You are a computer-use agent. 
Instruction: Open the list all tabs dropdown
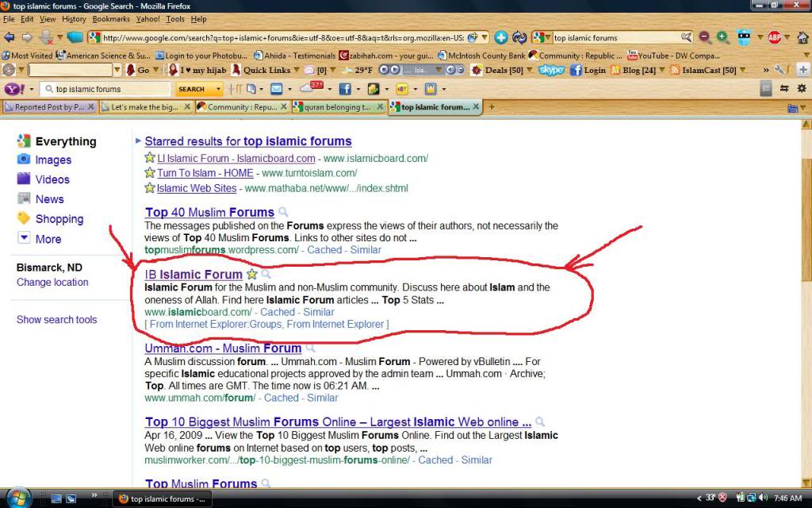click(x=795, y=107)
